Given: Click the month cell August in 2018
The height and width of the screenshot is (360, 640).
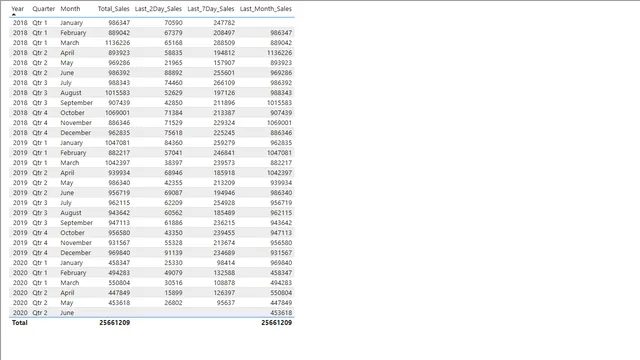Looking at the screenshot, I should pos(71,93).
